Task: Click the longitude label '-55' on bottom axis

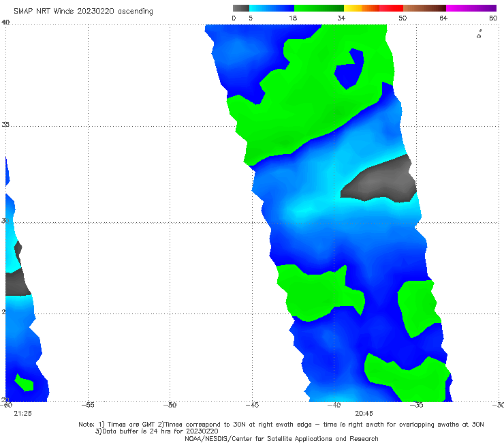Action: click(88, 405)
